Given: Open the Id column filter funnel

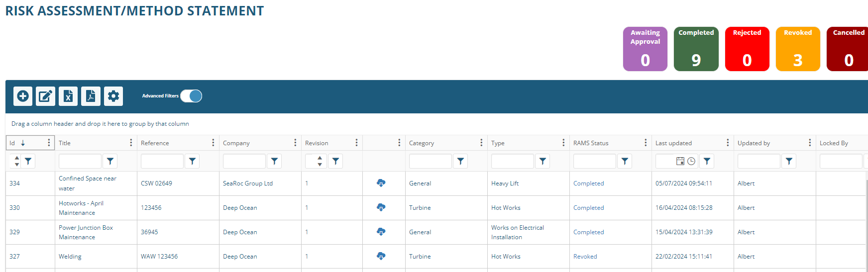Looking at the screenshot, I should 28,161.
